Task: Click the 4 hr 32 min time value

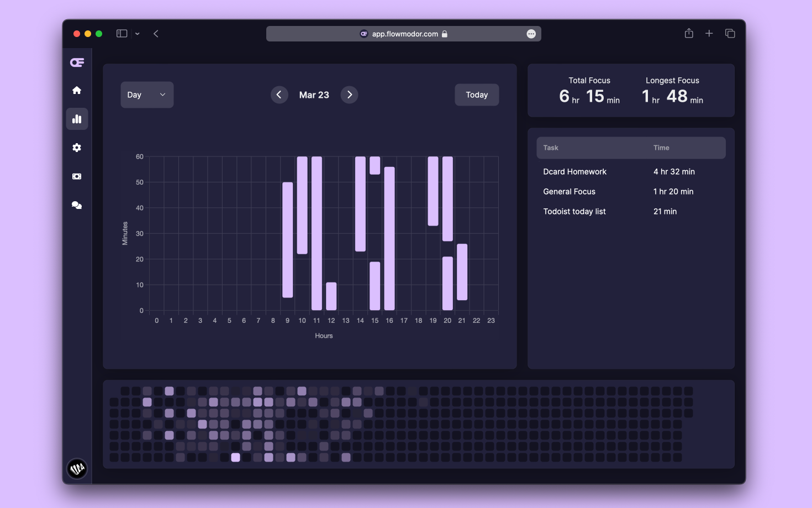Action: (674, 171)
